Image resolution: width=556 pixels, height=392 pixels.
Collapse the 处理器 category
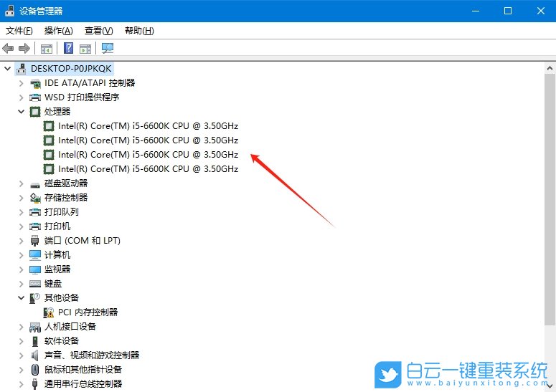point(21,112)
